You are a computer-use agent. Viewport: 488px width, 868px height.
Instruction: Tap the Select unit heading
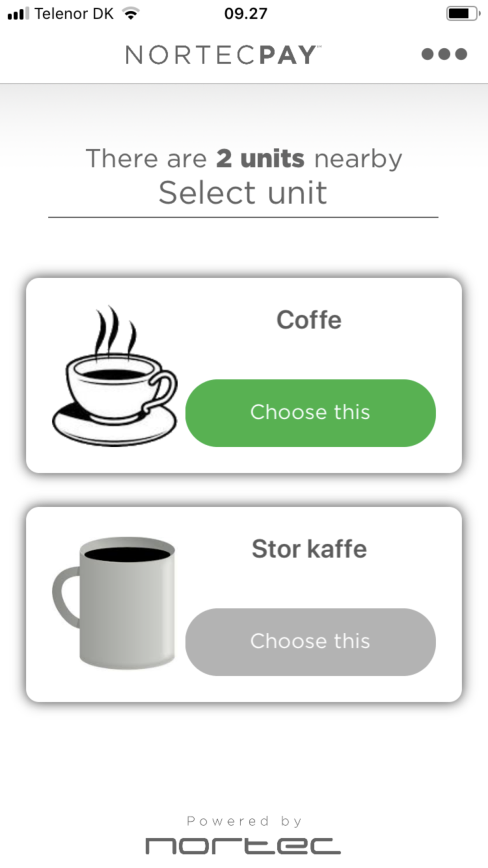243,192
